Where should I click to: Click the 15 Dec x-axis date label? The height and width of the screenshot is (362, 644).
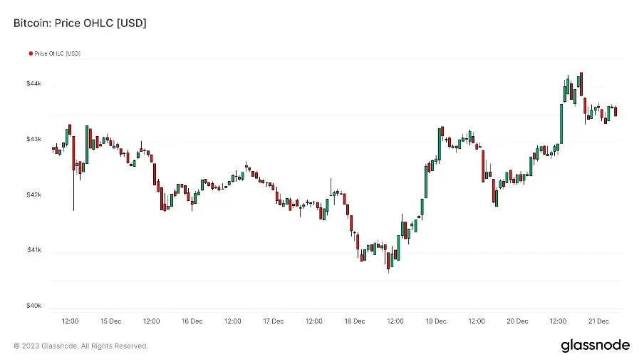(110, 321)
